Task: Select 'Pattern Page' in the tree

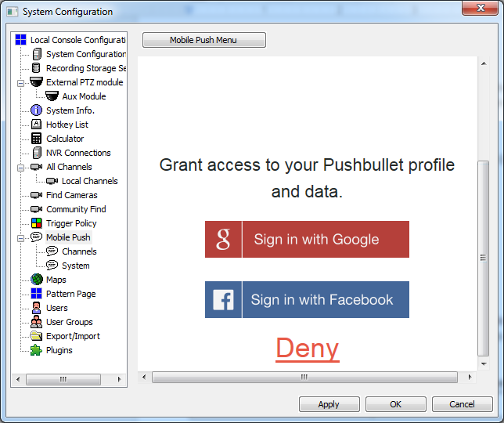Action: (71, 294)
